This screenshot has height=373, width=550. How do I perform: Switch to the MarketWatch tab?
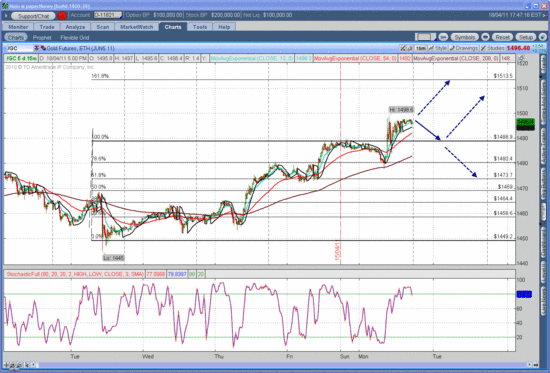click(x=136, y=27)
